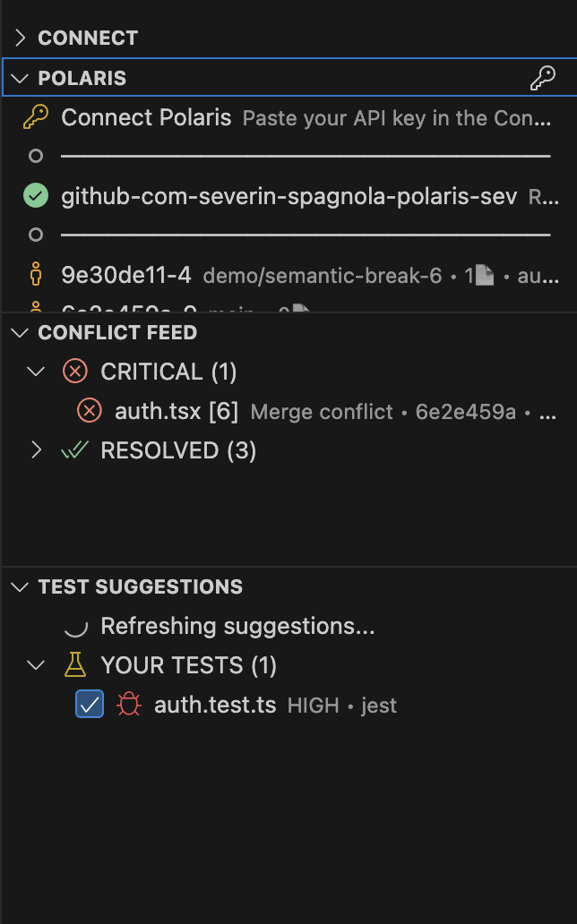Click the key icon next to Connect Polaris
Viewport: 577px width, 924px height.
(x=34, y=116)
